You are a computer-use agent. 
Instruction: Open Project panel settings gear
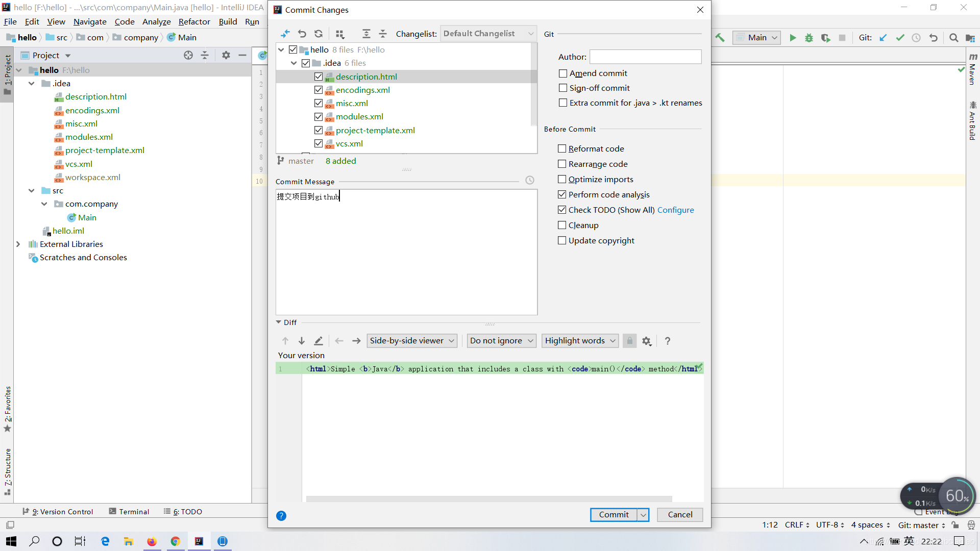(226, 55)
